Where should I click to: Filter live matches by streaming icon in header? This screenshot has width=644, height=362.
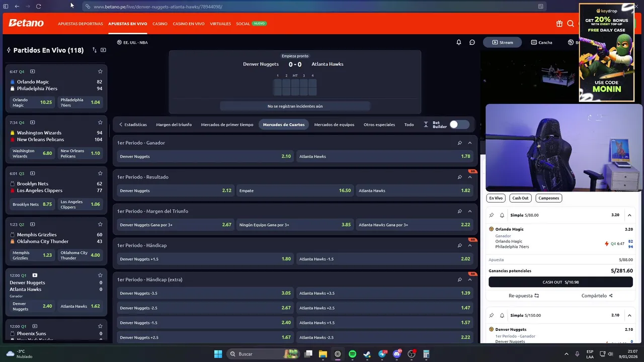103,50
